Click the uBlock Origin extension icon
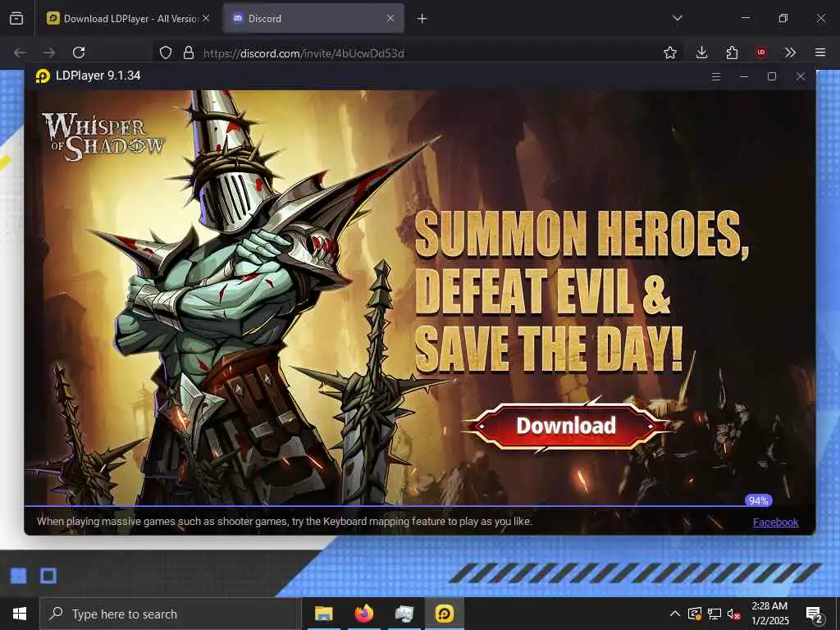Image resolution: width=840 pixels, height=630 pixels. click(x=761, y=52)
